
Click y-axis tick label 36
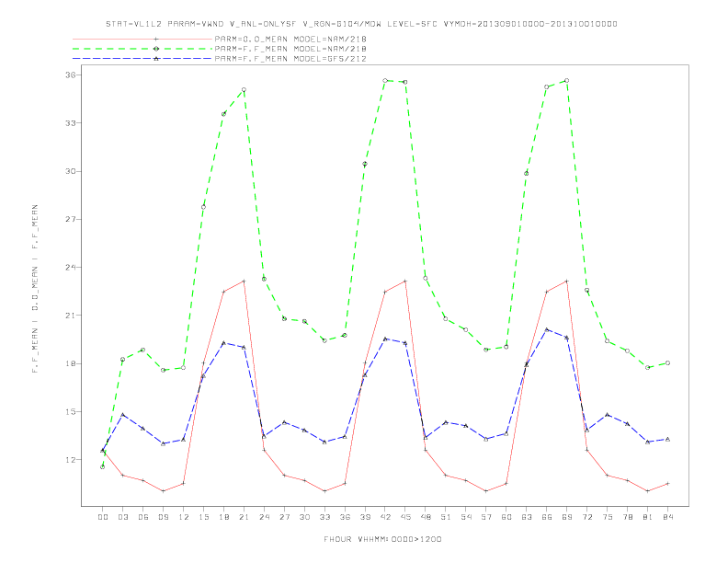pos(70,75)
